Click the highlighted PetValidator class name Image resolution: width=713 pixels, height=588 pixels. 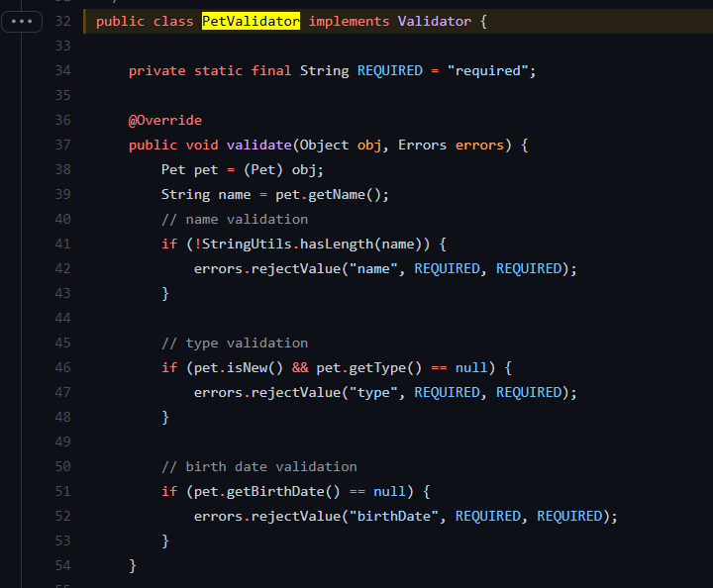point(251,22)
